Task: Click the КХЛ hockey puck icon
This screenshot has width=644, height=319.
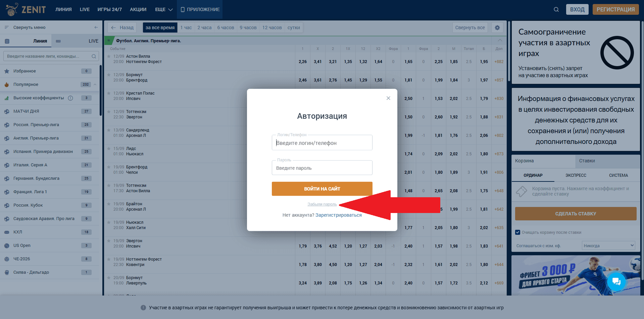Action: pos(7,232)
